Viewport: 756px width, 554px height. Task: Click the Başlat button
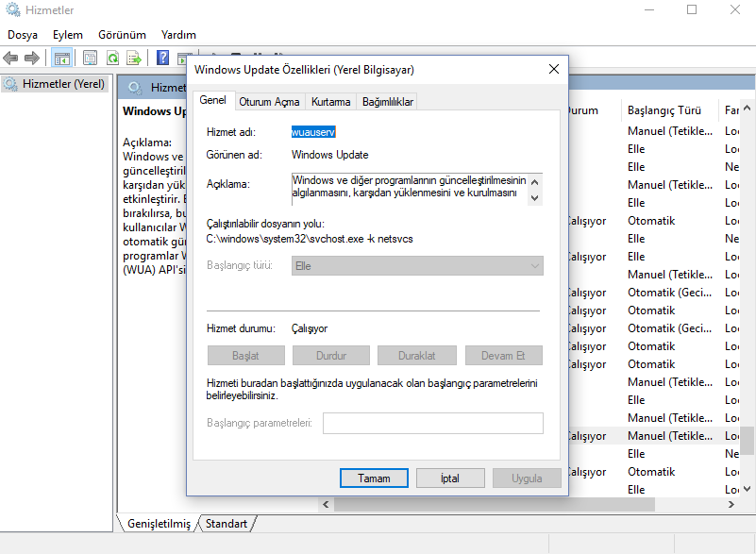pos(246,356)
